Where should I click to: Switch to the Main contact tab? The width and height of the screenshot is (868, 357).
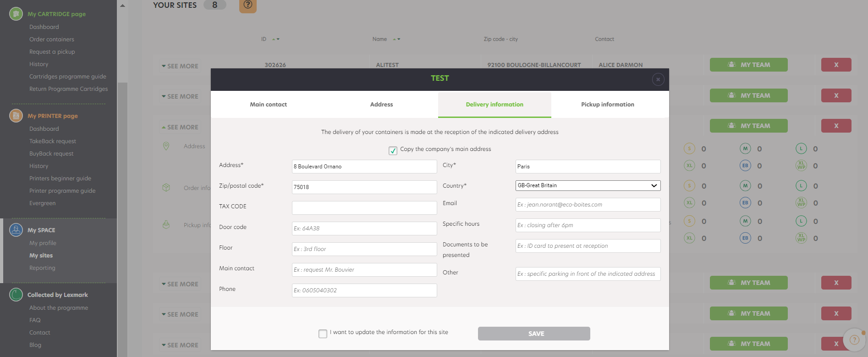[268, 105]
